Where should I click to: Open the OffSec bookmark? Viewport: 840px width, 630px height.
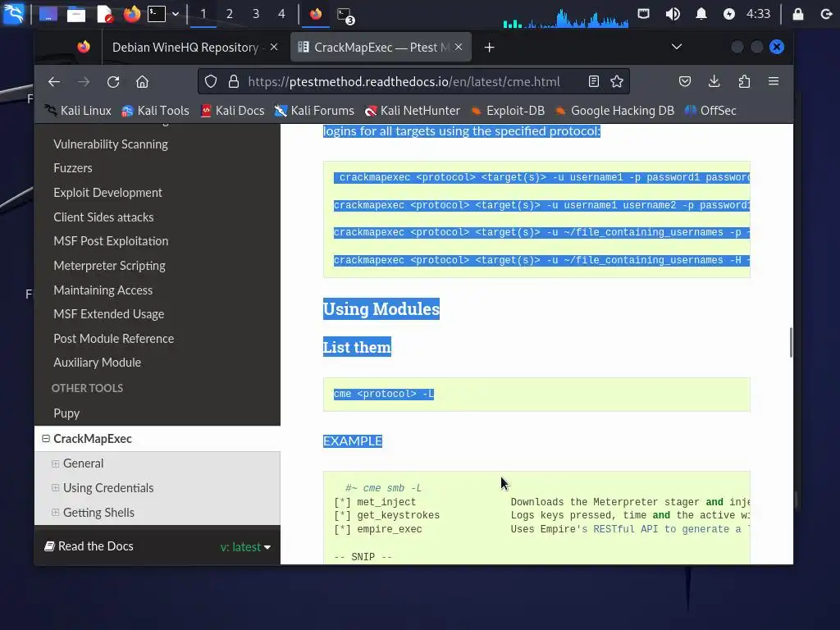point(710,111)
